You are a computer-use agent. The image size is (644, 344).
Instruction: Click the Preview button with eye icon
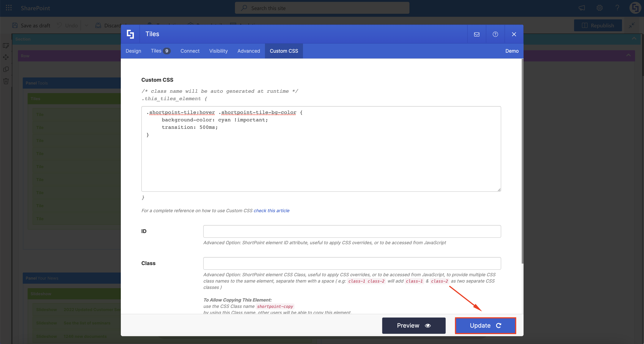(x=414, y=326)
